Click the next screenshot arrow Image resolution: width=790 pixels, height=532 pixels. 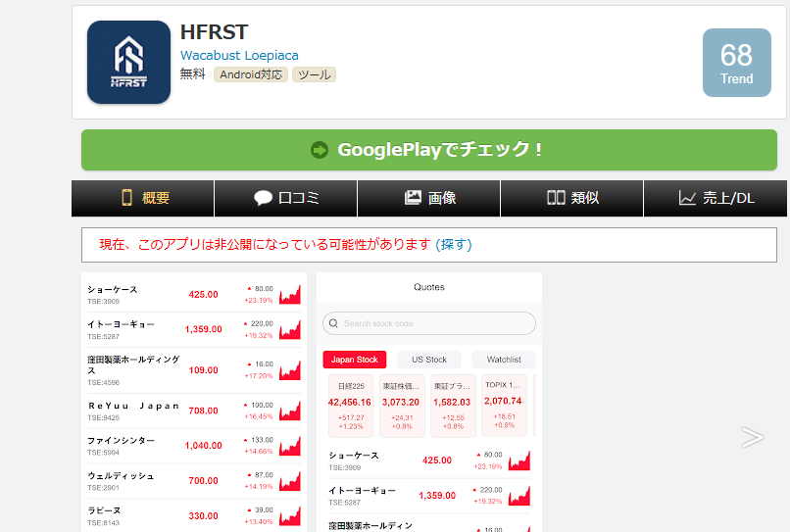coord(752,437)
